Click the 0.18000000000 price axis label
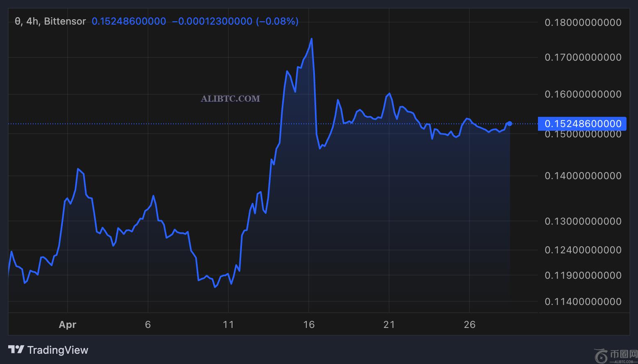Image resolution: width=638 pixels, height=364 pixels. coord(583,23)
